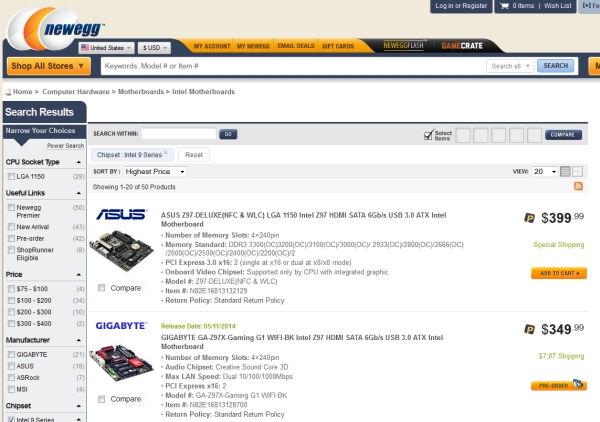Click the RSS feed icon
600x422 pixels.
(578, 187)
